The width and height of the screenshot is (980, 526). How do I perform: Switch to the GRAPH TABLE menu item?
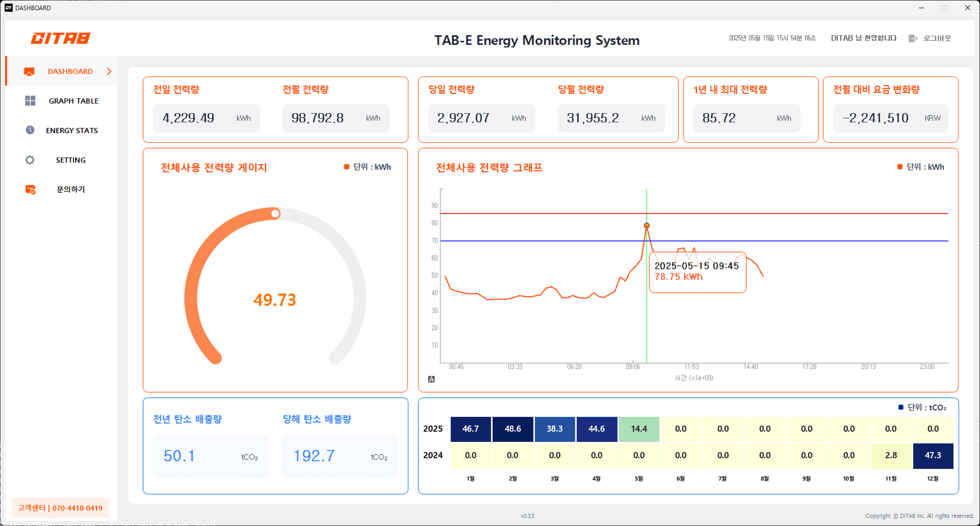tap(73, 101)
